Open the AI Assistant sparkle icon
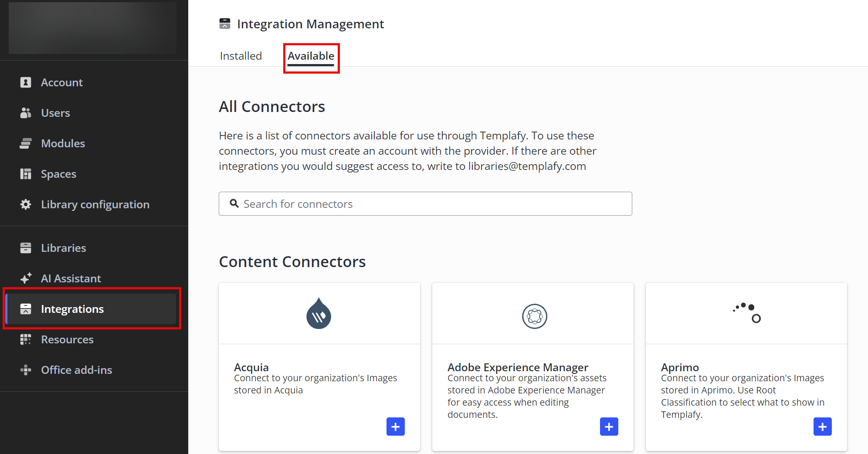 (x=26, y=278)
